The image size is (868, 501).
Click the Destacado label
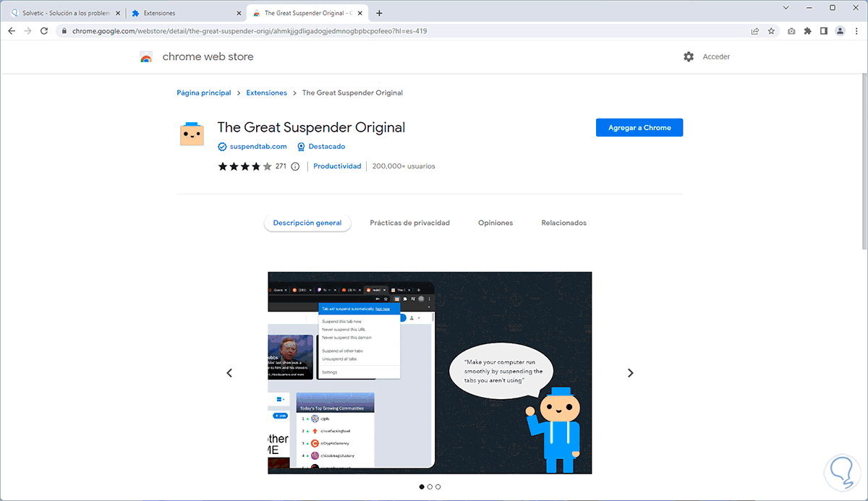coord(327,147)
